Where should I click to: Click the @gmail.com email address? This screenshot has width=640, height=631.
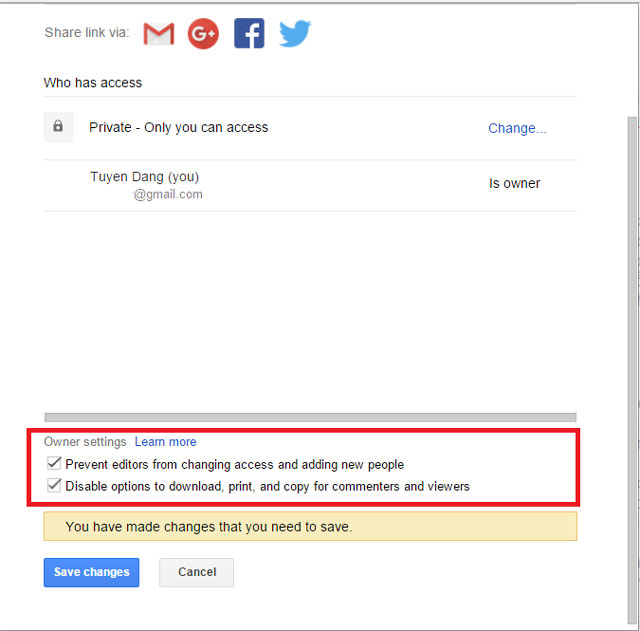tap(168, 195)
